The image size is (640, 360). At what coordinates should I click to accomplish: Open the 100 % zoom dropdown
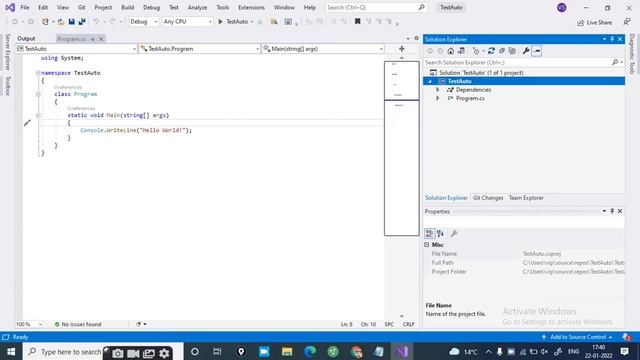point(29,324)
